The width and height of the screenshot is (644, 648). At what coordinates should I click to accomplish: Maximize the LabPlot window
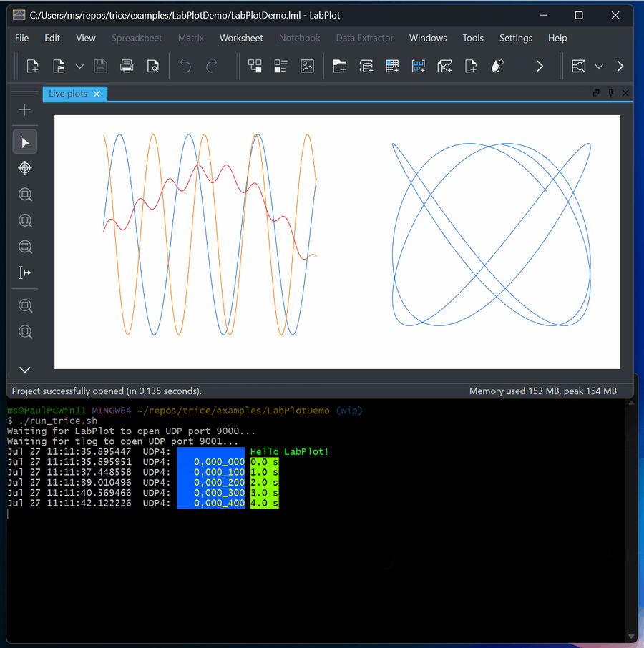pyautogui.click(x=579, y=15)
